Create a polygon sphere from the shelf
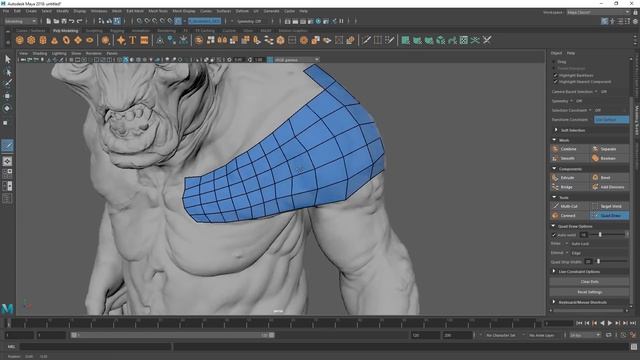The width and height of the screenshot is (640, 360). tap(20, 40)
